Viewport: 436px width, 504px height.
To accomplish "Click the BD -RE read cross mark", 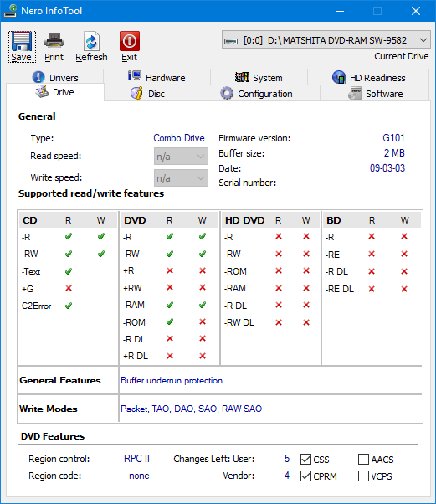I will [x=372, y=254].
